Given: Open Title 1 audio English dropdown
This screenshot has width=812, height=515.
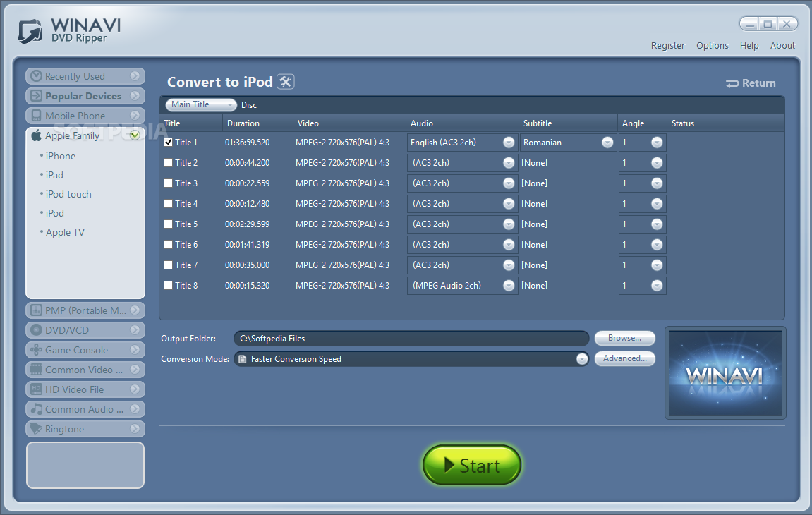Looking at the screenshot, I should (x=509, y=143).
